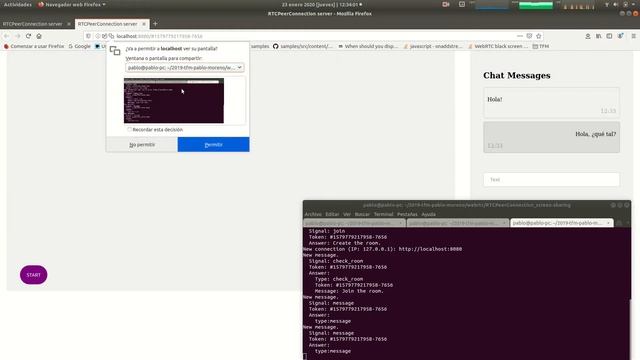
Task: Click the shared window preview thumbnail
Action: (174, 100)
